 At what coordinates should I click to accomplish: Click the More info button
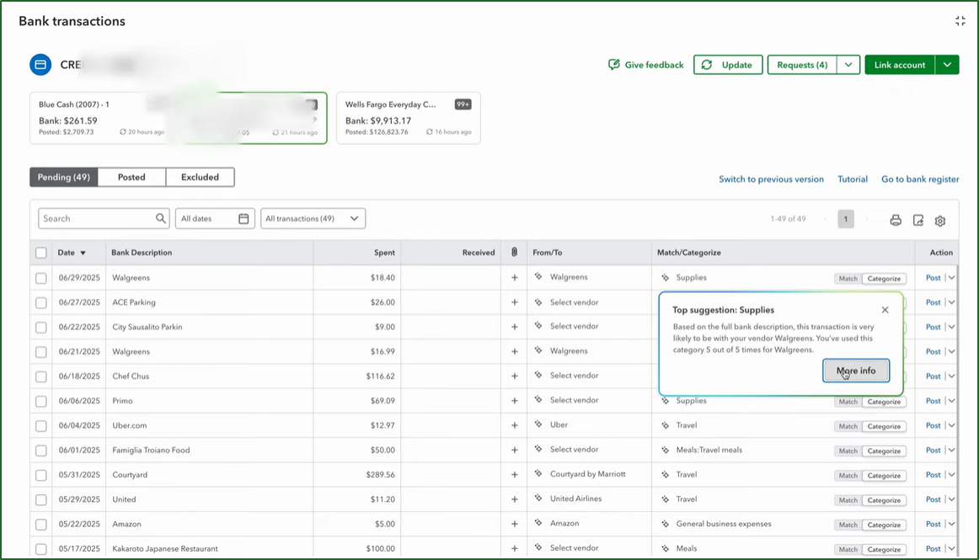[856, 371]
